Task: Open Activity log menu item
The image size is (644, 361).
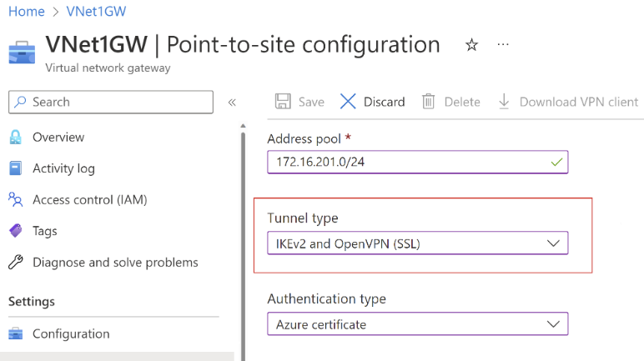Action: pyautogui.click(x=63, y=168)
